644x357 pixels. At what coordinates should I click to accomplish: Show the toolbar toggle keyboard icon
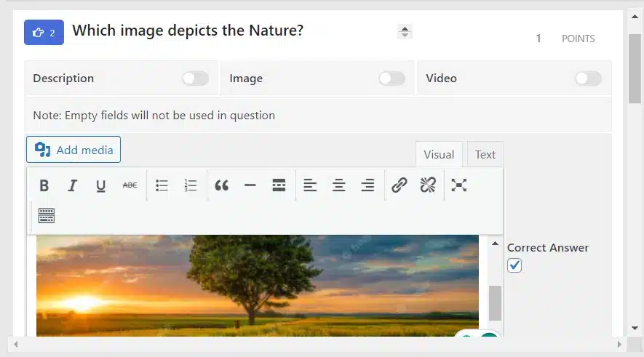[x=47, y=215]
